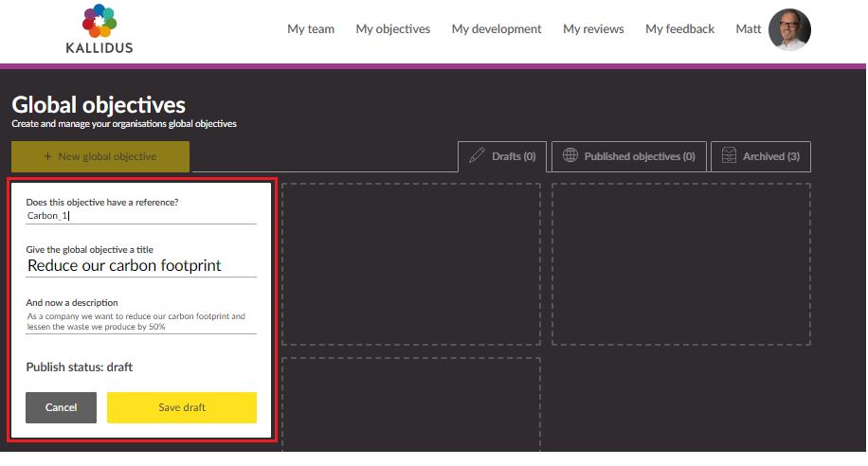The height and width of the screenshot is (466, 868).
Task: Click the Kallidus logo
Action: click(99, 29)
